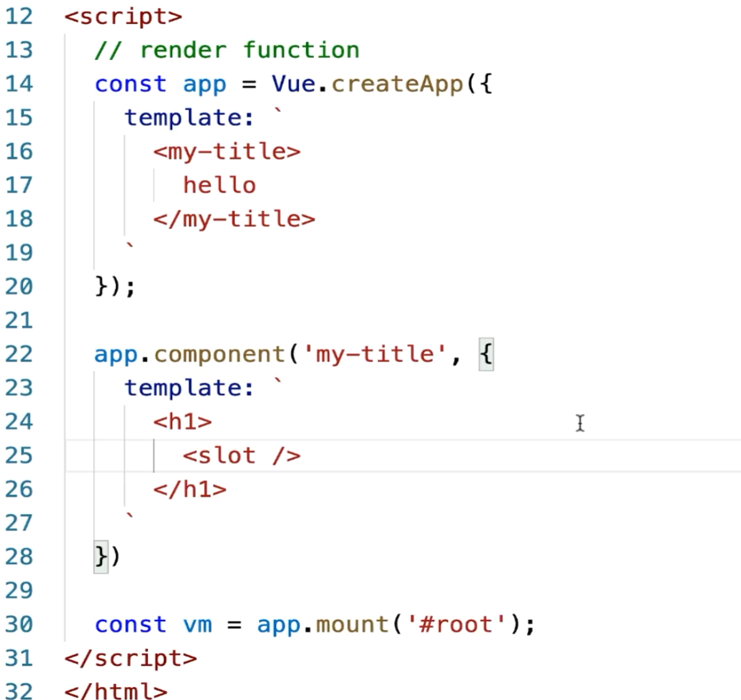Click the opening <h1> tag

coord(183,421)
